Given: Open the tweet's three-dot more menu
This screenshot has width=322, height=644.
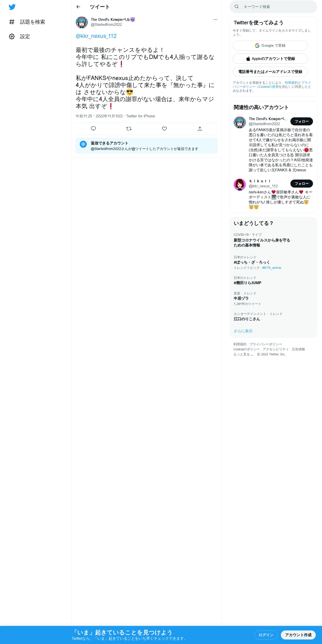Looking at the screenshot, I should click(215, 20).
